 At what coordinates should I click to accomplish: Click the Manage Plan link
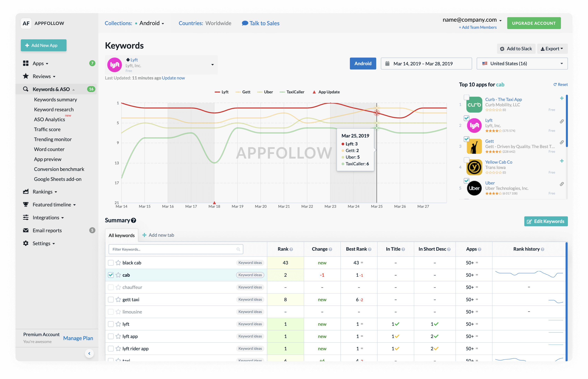(78, 338)
